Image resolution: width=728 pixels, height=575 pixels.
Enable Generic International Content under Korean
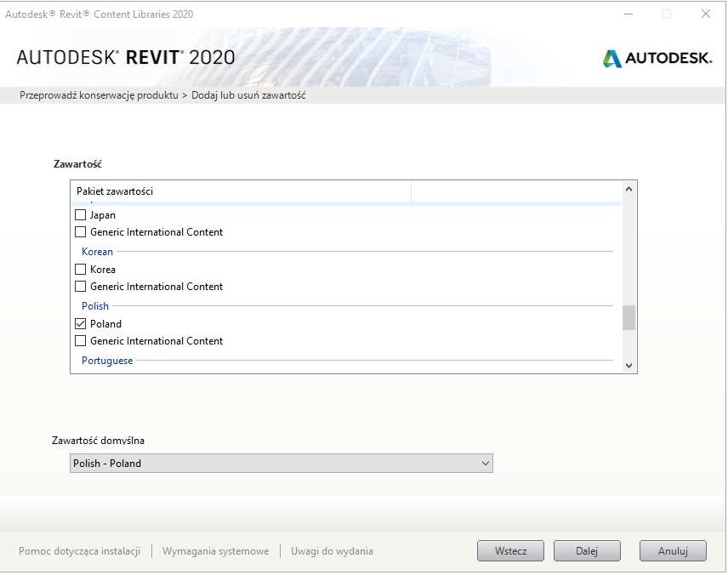(x=81, y=287)
